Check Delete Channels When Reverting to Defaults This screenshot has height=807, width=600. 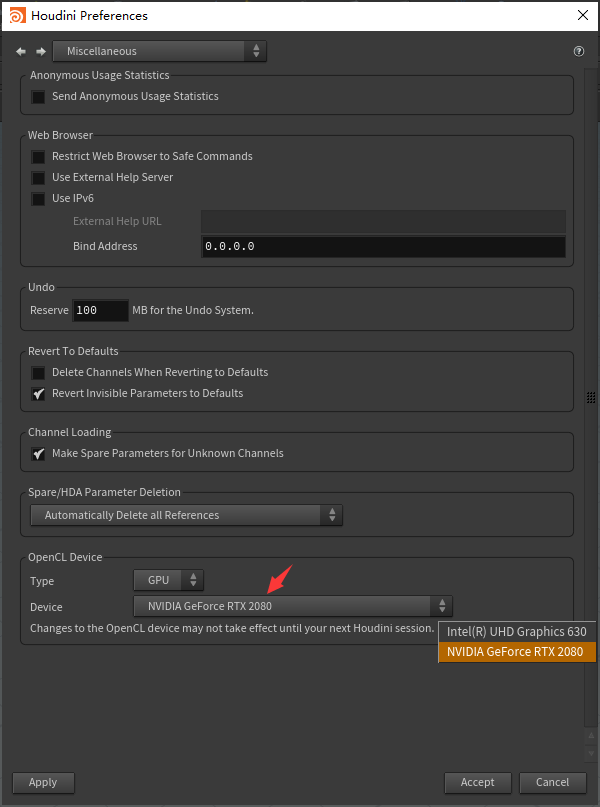[x=38, y=373]
